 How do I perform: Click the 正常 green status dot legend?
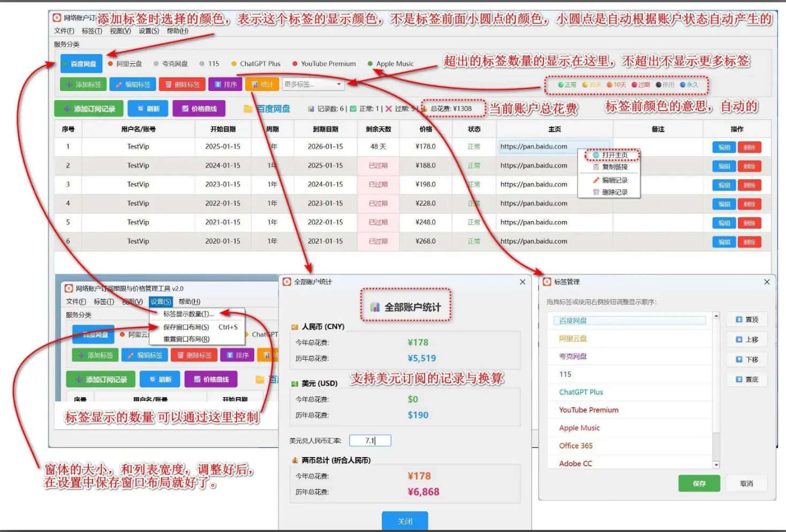pos(561,85)
